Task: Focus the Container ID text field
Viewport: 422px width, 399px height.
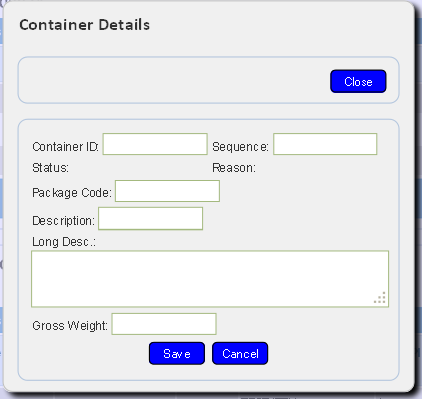Action: (155, 144)
